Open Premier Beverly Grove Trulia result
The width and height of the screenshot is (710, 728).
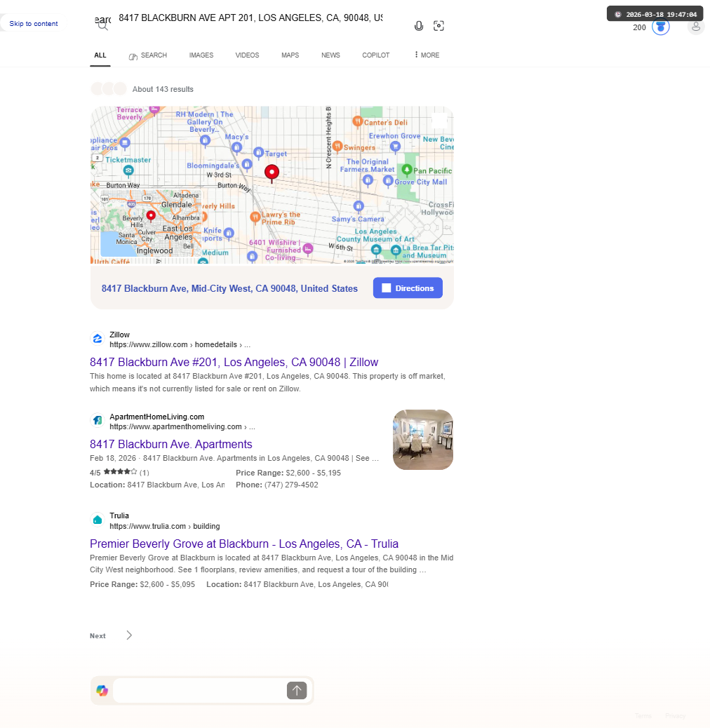(x=244, y=544)
